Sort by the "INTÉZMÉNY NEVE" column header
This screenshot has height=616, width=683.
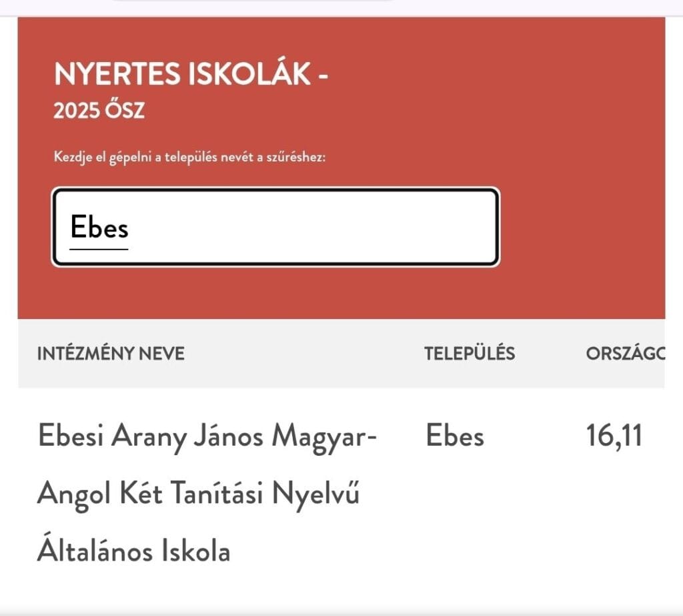click(111, 353)
